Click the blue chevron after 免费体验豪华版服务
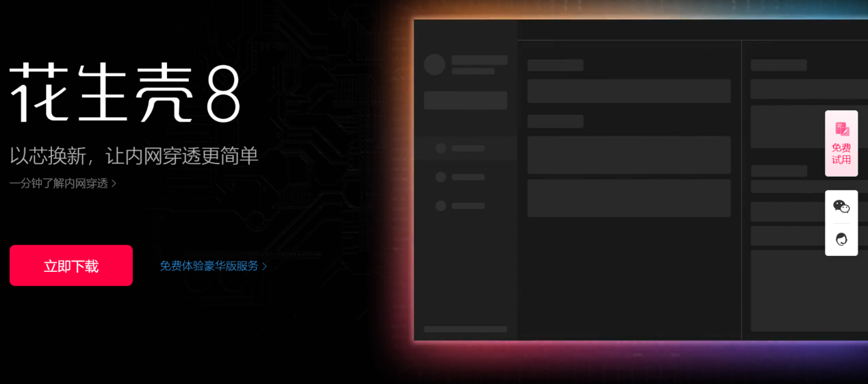The width and height of the screenshot is (868, 384). (x=265, y=266)
